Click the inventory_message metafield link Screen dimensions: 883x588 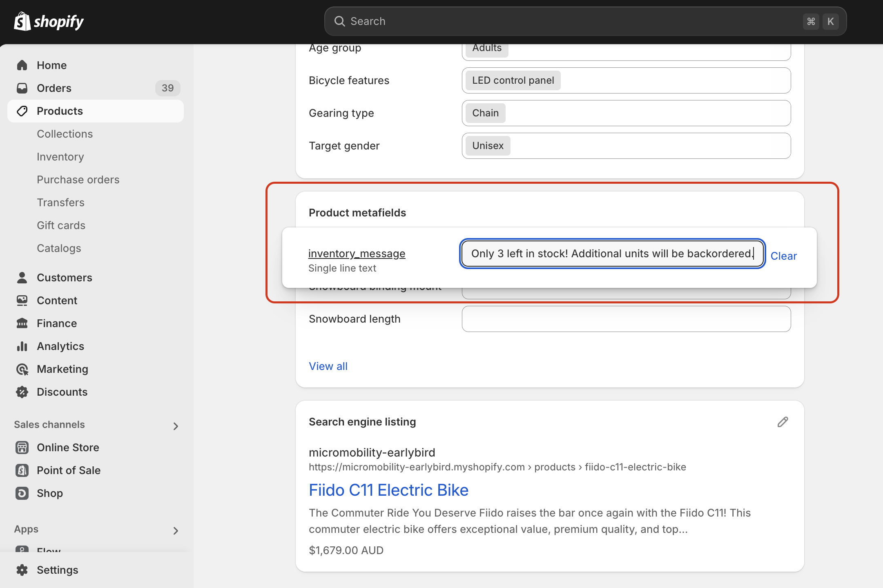357,254
